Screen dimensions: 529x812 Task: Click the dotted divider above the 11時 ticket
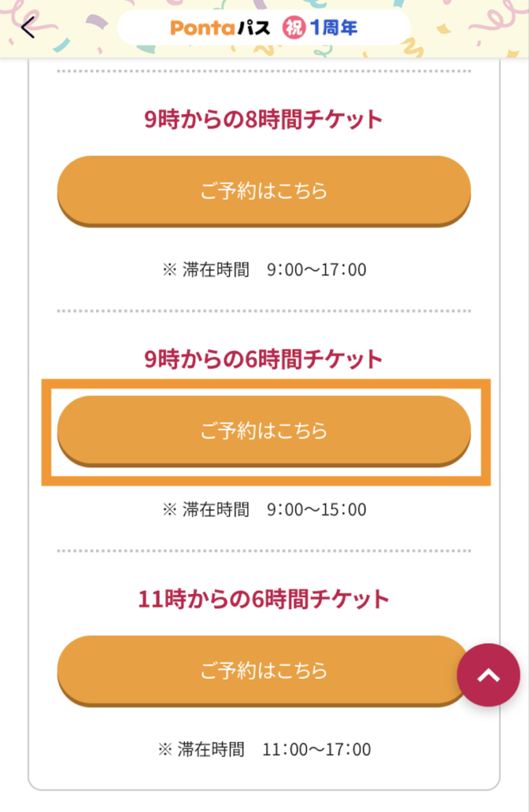tap(263, 550)
